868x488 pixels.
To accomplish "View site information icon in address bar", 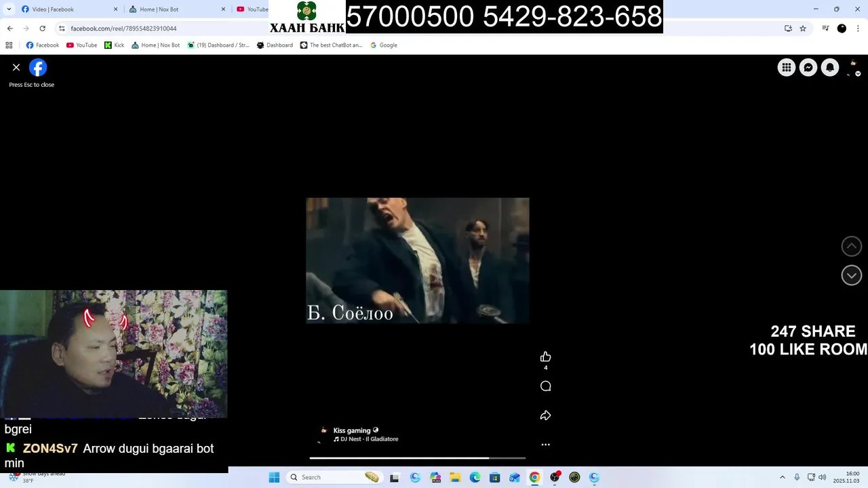I will pos(62,28).
